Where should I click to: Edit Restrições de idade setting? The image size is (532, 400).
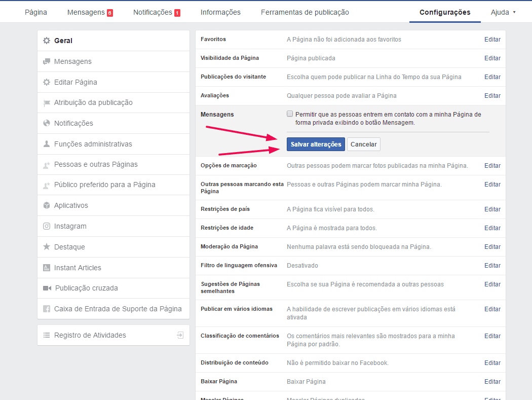coord(492,228)
